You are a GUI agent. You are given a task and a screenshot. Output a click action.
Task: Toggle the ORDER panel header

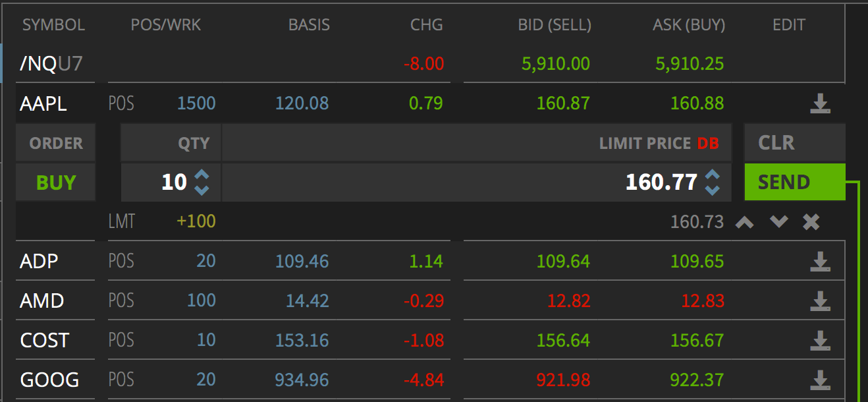[55, 143]
